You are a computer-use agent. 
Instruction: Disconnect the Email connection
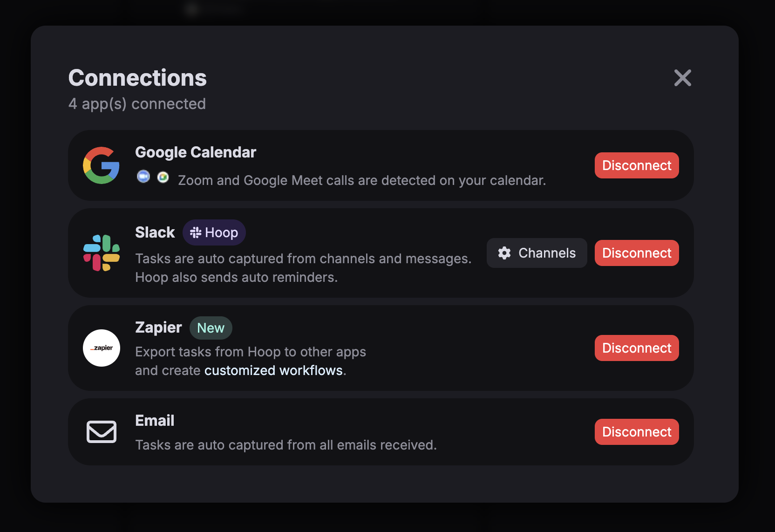coord(637,432)
